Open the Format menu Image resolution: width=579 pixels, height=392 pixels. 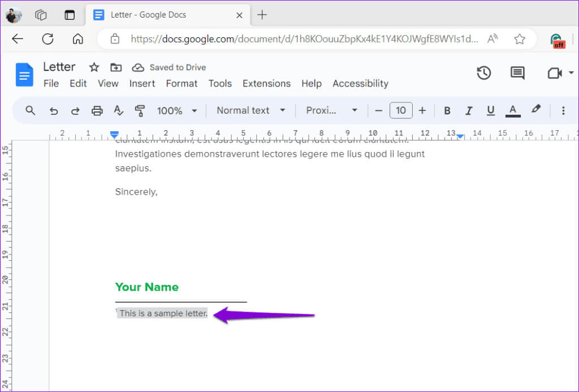[x=182, y=84]
